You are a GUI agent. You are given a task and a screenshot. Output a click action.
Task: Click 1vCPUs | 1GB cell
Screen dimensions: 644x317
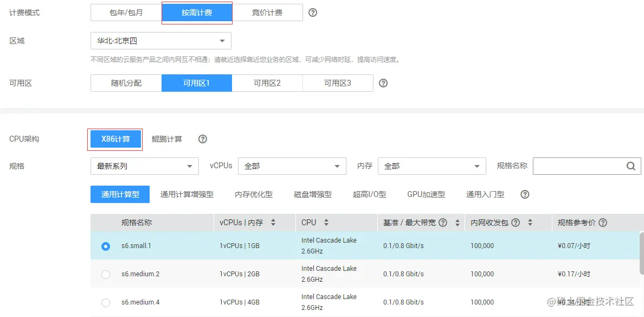(x=240, y=246)
